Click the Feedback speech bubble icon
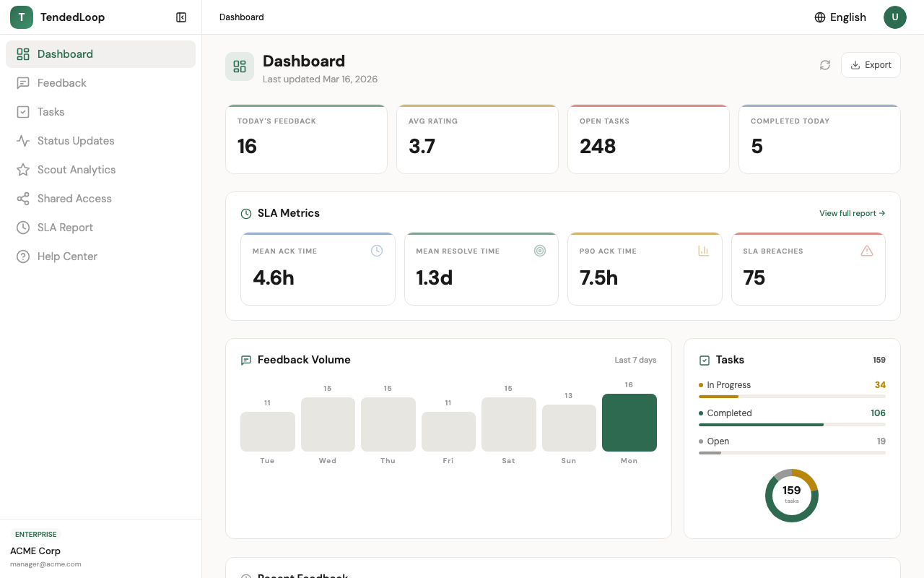The width and height of the screenshot is (924, 578). point(22,82)
